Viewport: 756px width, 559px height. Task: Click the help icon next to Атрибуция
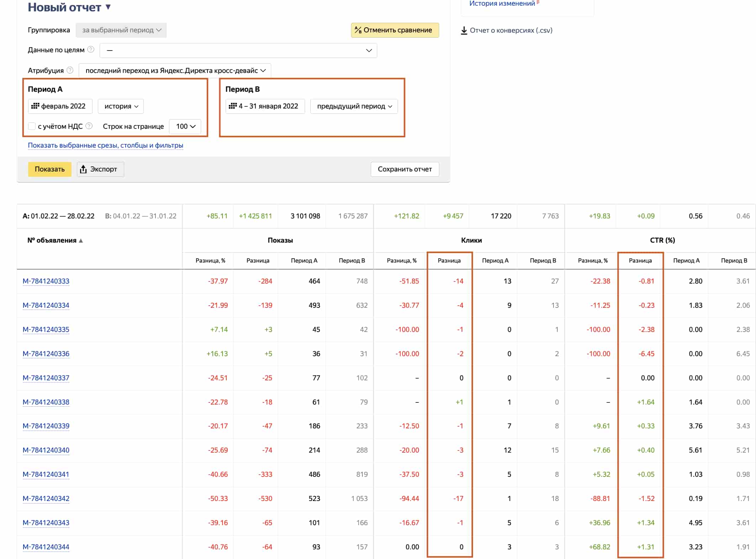(x=70, y=70)
